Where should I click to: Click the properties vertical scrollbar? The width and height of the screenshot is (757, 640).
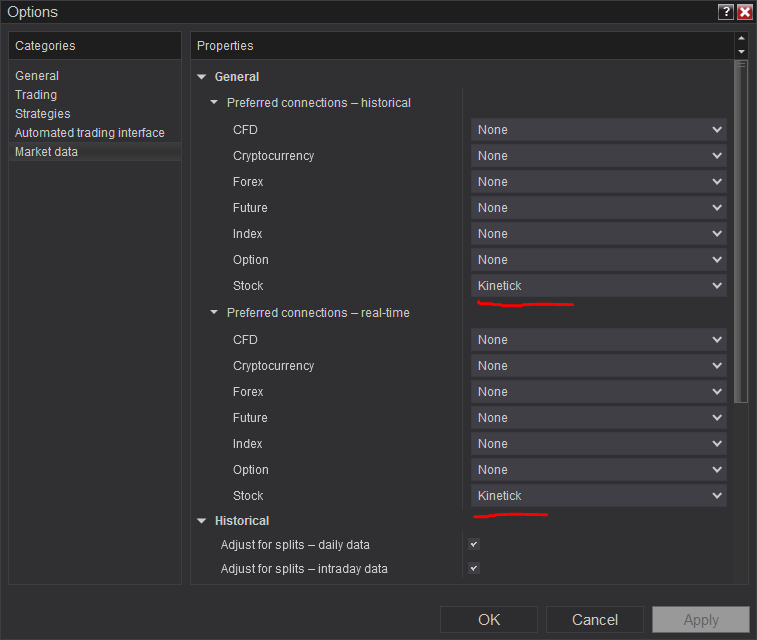point(741,230)
